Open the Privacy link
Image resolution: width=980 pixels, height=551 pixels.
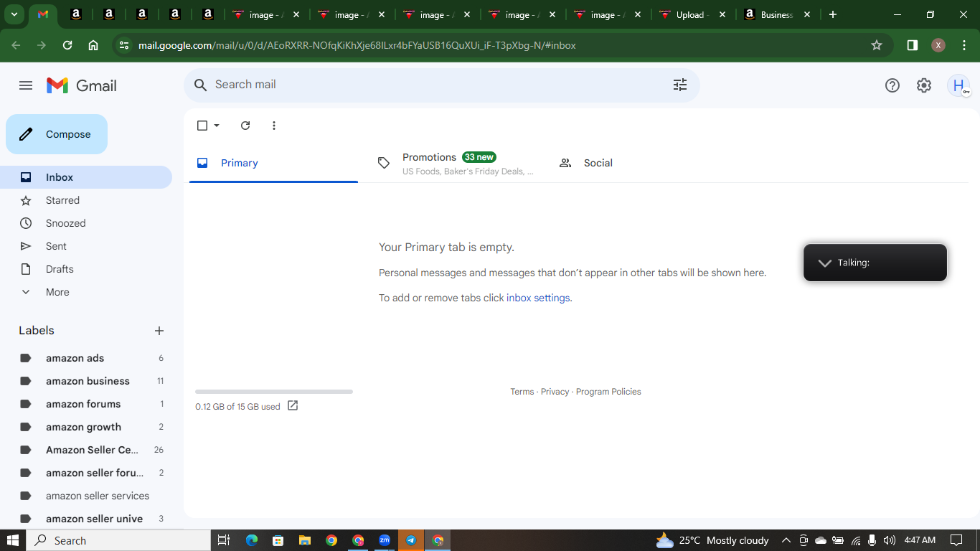(555, 392)
